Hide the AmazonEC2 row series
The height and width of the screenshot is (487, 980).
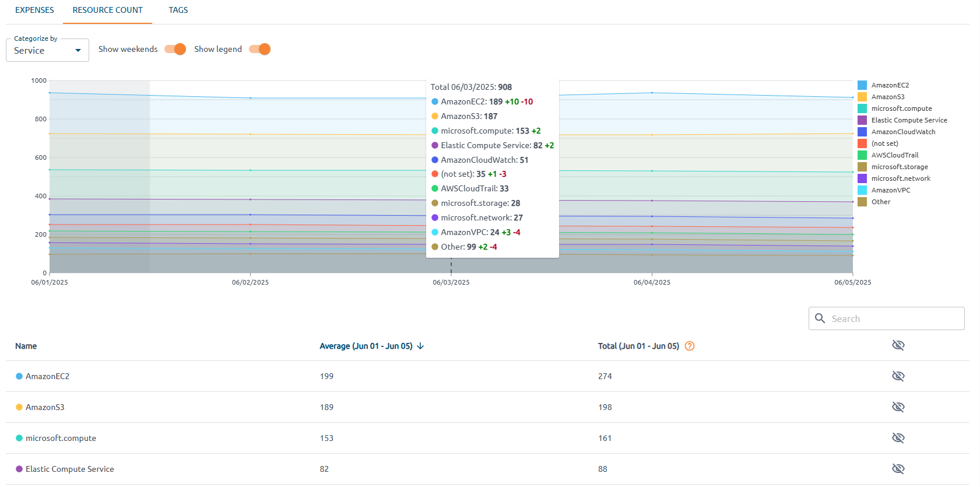[898, 376]
